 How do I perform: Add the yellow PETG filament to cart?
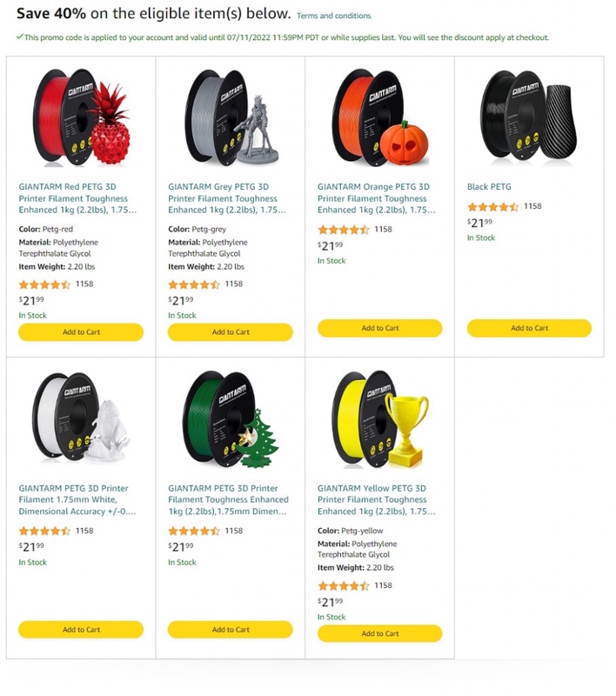(x=380, y=633)
